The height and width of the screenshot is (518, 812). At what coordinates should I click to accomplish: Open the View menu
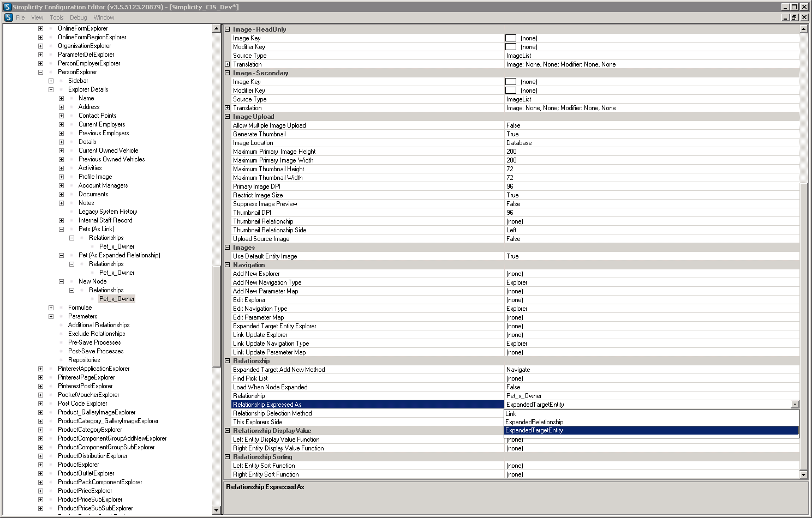click(37, 17)
